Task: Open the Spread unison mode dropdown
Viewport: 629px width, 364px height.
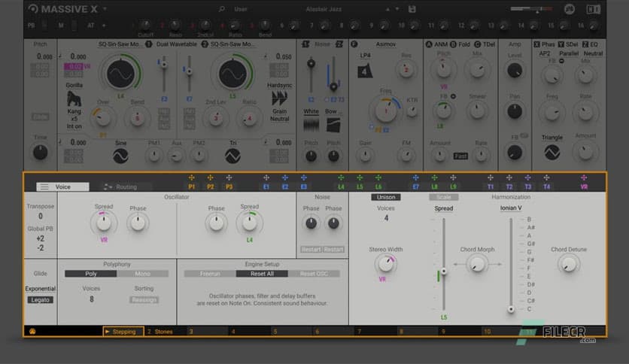Action: (x=444, y=208)
